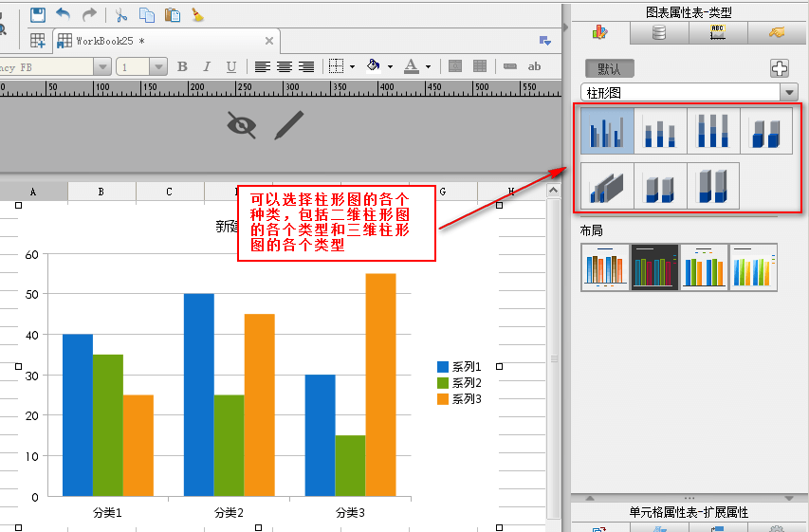Undo the last action

[x=63, y=14]
